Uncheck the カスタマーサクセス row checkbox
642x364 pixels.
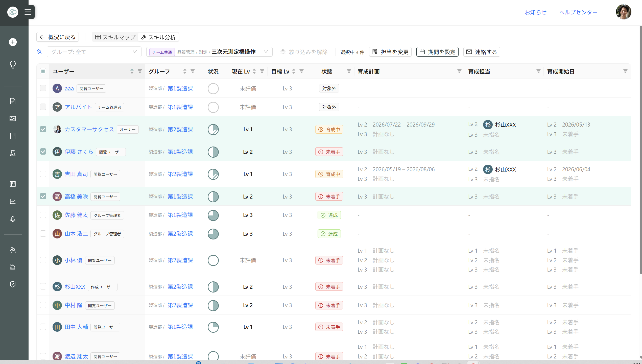(x=43, y=129)
